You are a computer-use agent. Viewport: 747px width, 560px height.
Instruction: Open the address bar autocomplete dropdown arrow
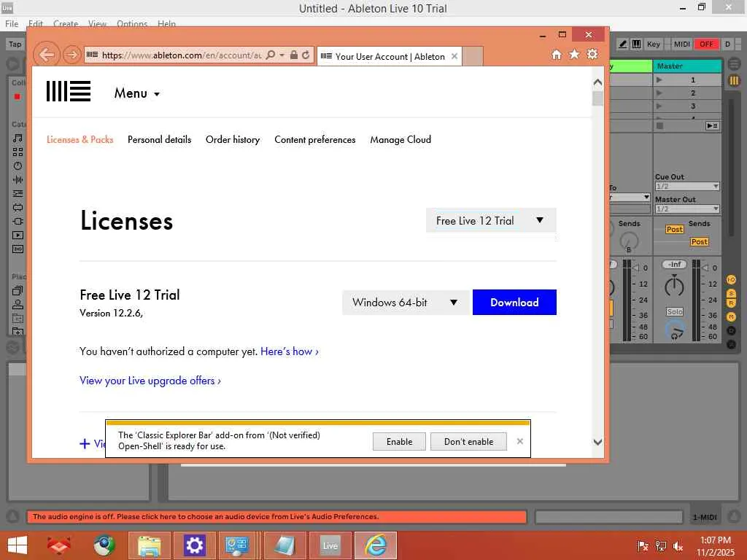(x=282, y=55)
